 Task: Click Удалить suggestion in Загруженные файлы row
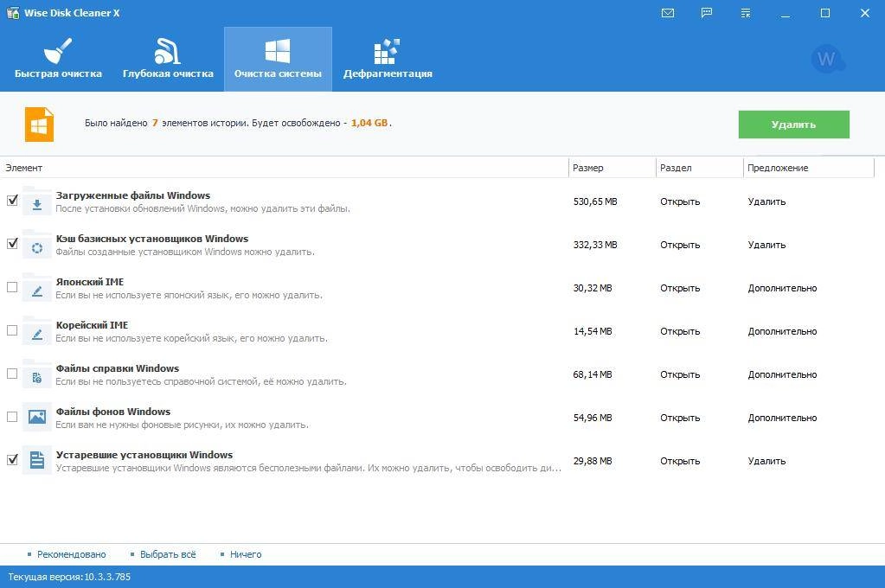[x=766, y=201]
